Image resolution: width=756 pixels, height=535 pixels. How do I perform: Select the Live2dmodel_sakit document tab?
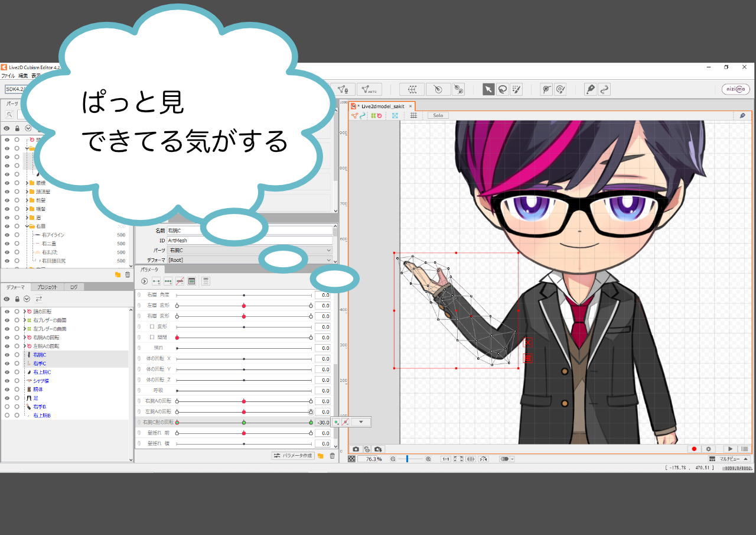point(382,106)
